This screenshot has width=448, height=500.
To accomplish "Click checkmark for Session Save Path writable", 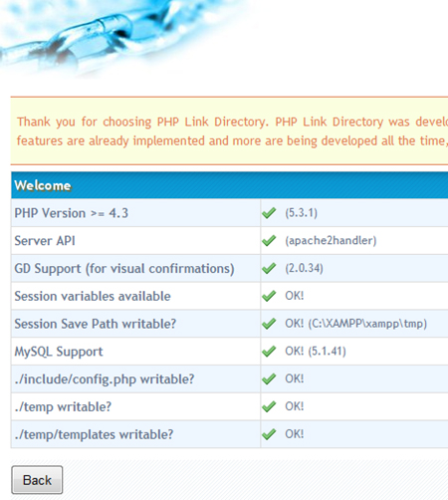I will [x=269, y=324].
